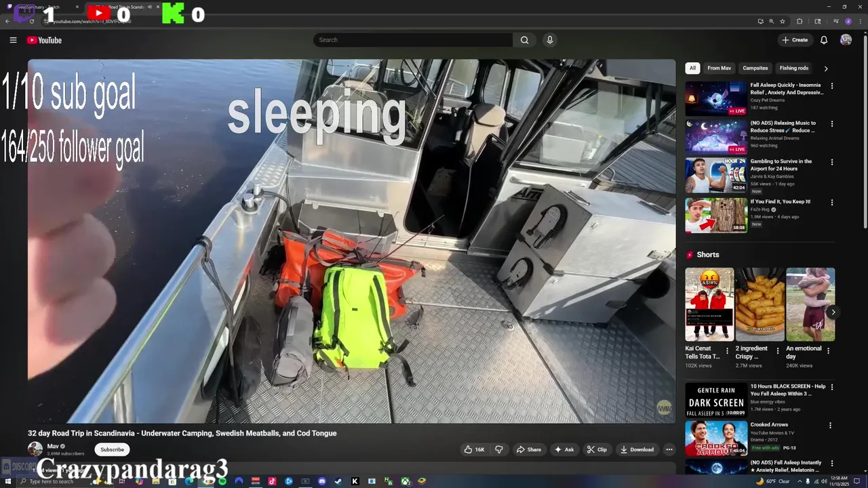Click the Ask AI button
Screen dimensions: 868x488
(x=564, y=449)
